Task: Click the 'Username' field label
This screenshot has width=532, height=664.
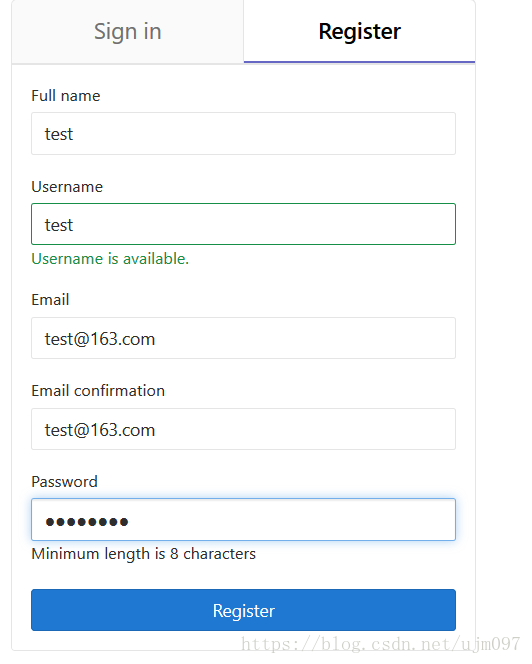Action: tap(67, 187)
